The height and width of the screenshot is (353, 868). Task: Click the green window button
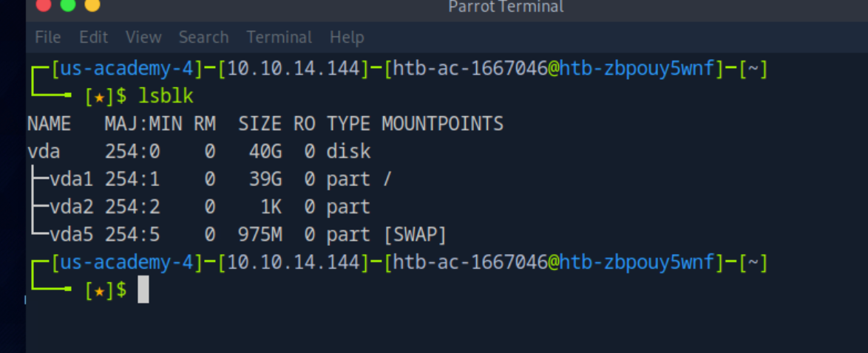(67, 4)
